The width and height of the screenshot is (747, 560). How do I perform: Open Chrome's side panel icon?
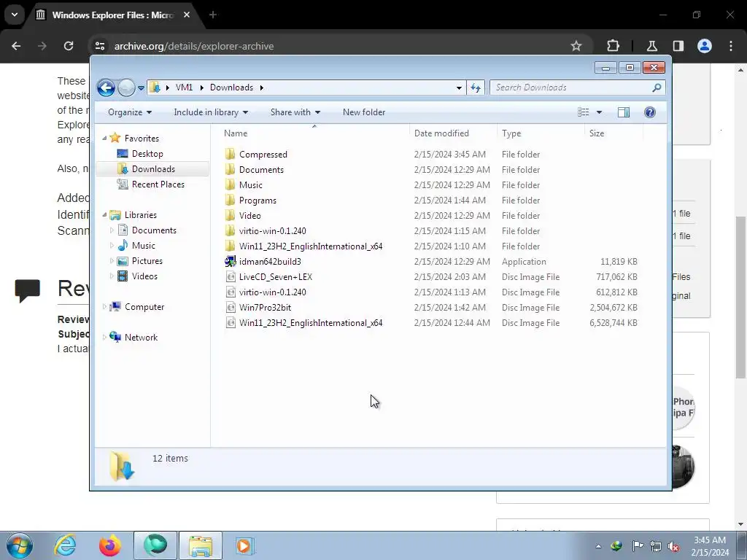pos(678,46)
